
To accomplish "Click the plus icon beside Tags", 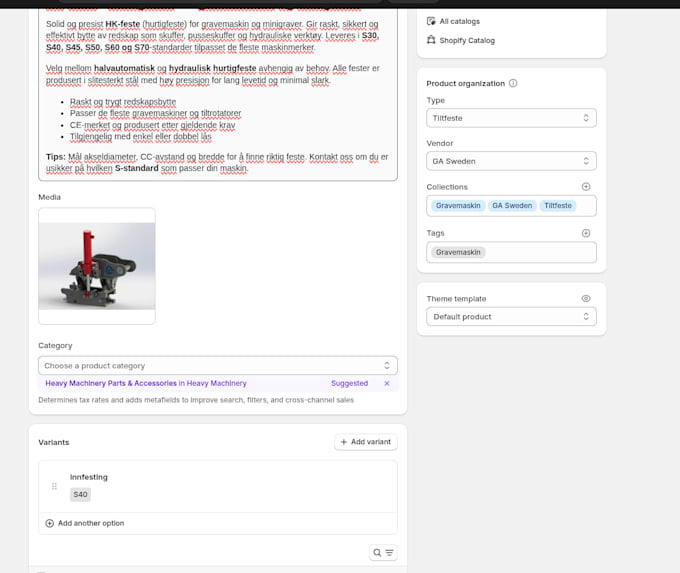I will [x=586, y=233].
